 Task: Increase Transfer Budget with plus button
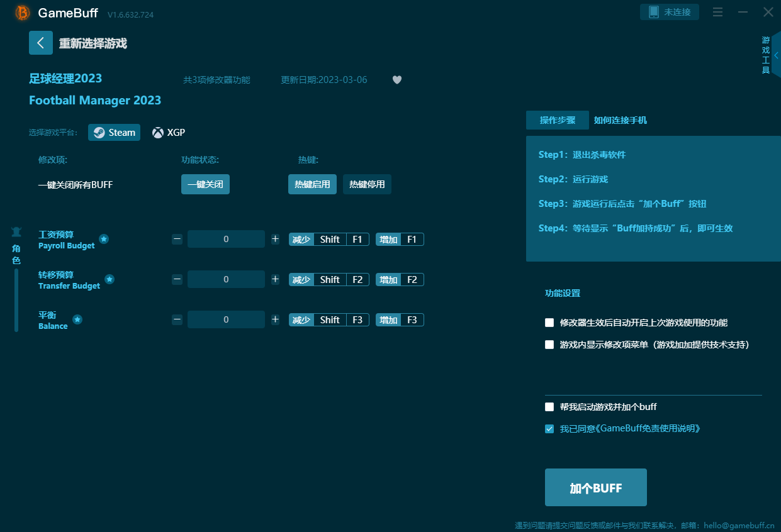pyautogui.click(x=275, y=279)
